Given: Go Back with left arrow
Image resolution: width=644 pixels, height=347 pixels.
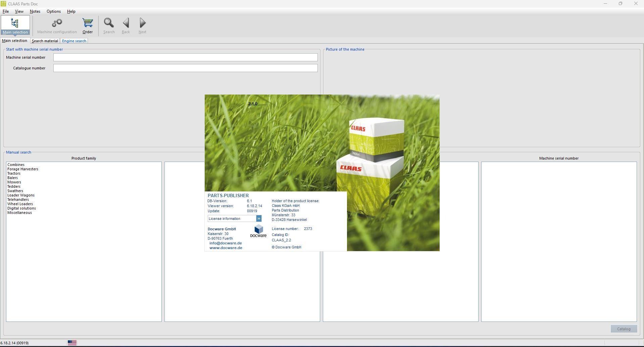Looking at the screenshot, I should click(126, 25).
